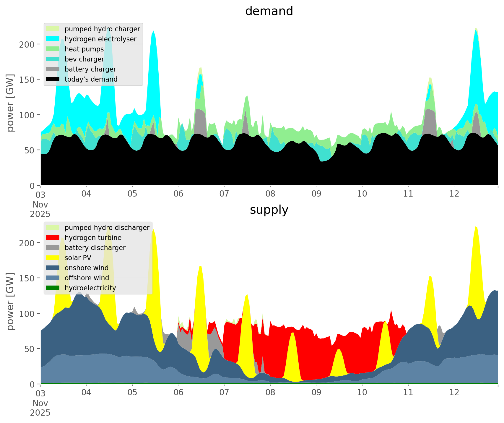Select the yellow solar PV legend swatch
Image resolution: width=504 pixels, height=423 pixels.
(x=53, y=258)
